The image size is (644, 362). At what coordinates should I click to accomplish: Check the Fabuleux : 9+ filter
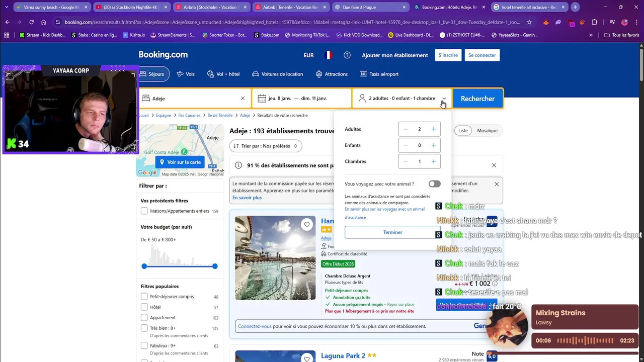click(144, 346)
